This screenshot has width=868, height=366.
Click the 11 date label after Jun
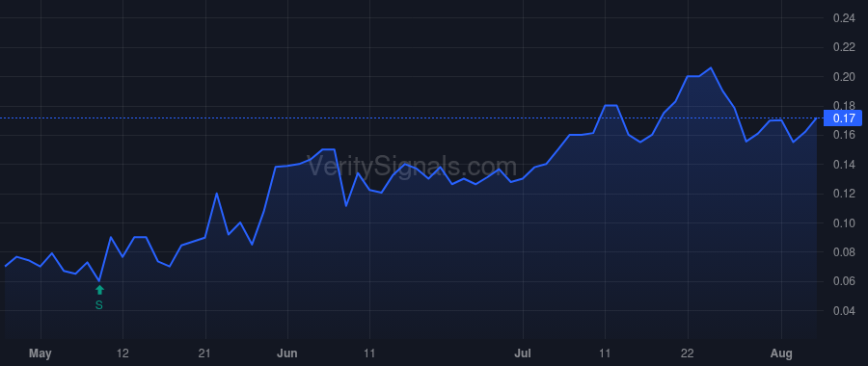(369, 353)
